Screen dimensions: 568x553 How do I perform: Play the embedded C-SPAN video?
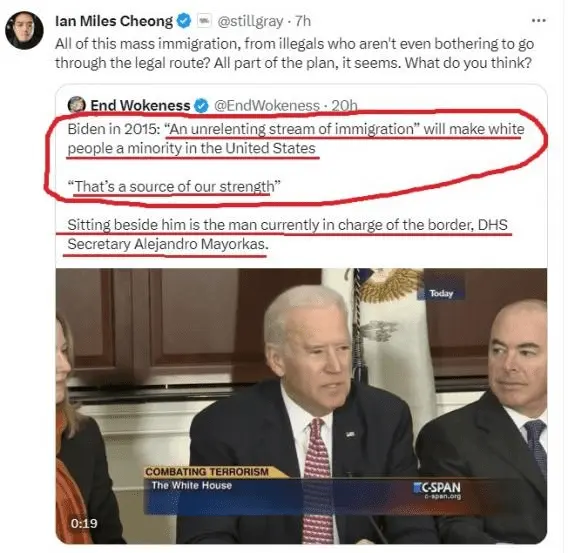coord(301,406)
